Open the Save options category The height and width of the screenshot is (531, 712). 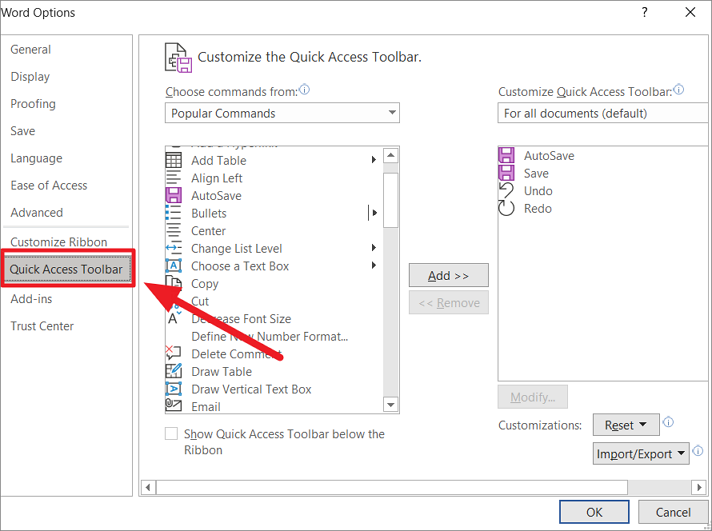point(23,131)
